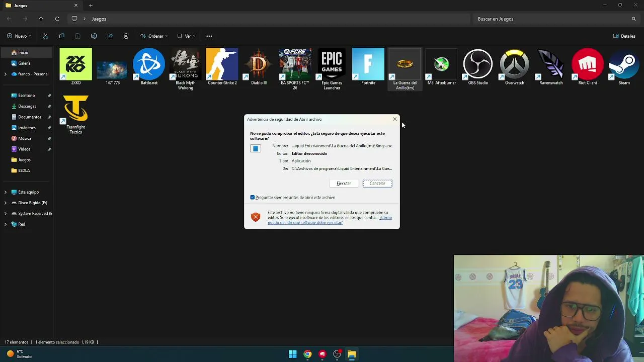
Task: Open the three-dot more options menu
Action: coord(209,36)
